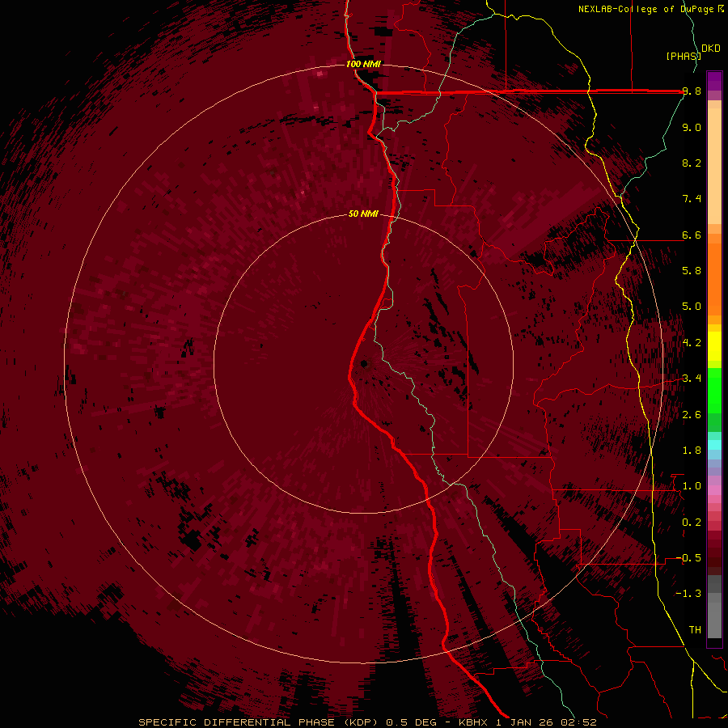Pick the cyan segment of color bar
The height and width of the screenshot is (728, 728).
click(714, 445)
